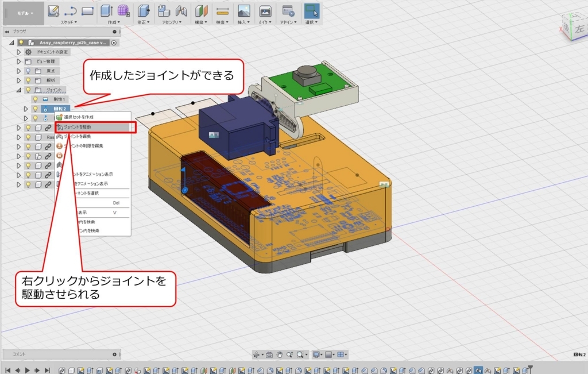Choose ジョイントの制限を編集 in context menu

[93, 145]
